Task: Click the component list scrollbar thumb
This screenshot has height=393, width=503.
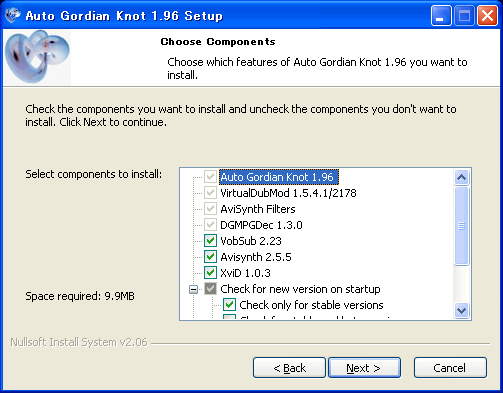Action: point(462,226)
